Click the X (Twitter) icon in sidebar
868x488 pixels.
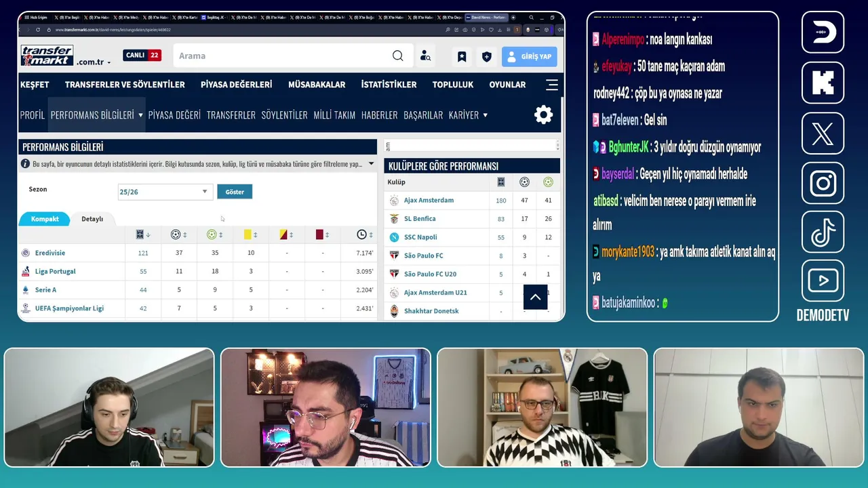pos(823,134)
